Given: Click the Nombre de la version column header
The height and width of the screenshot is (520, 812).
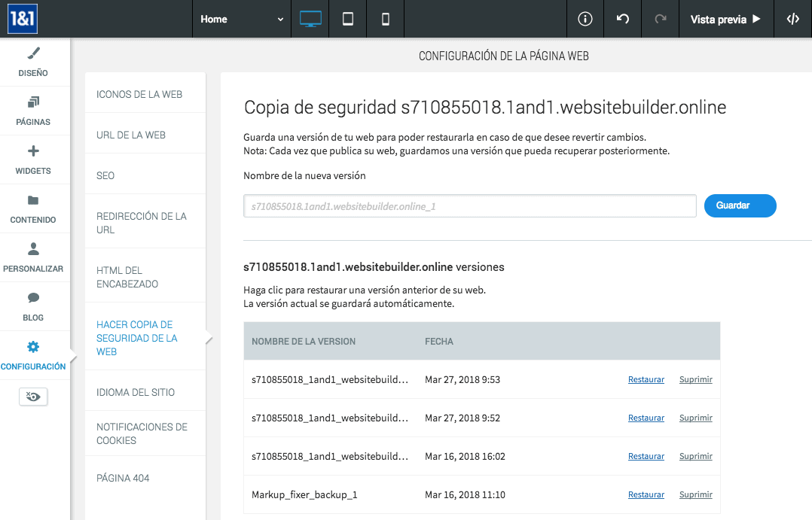Looking at the screenshot, I should 304,342.
